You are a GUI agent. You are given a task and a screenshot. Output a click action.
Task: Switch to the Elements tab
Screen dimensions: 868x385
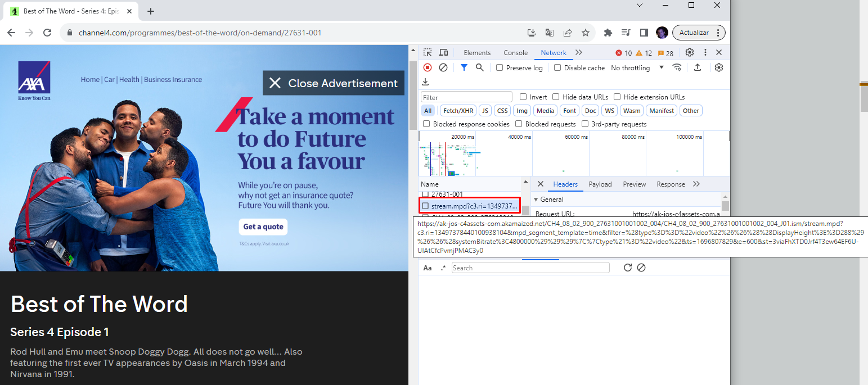[477, 53]
